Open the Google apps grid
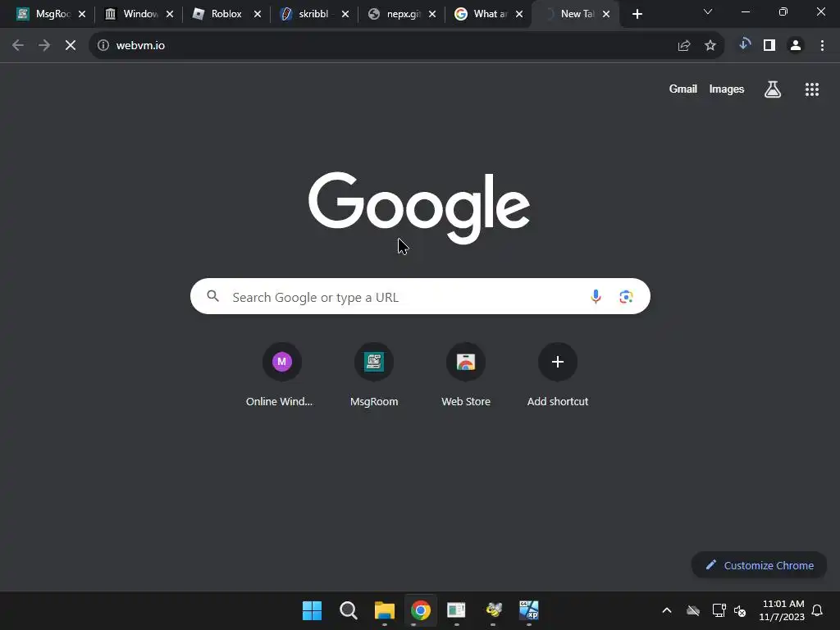840x630 pixels. point(812,89)
